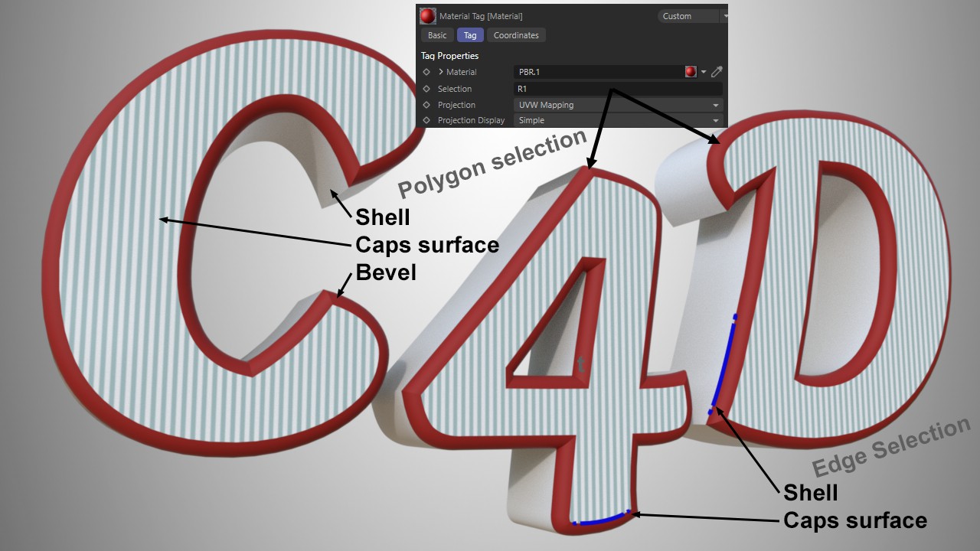
Task: Click the Tag Properties heading
Action: pos(449,56)
